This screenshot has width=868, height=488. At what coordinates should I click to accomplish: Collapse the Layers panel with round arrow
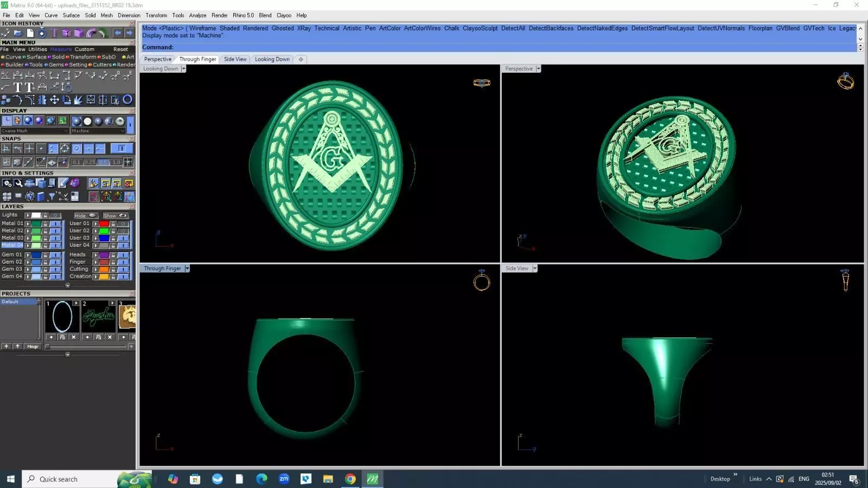point(68,285)
